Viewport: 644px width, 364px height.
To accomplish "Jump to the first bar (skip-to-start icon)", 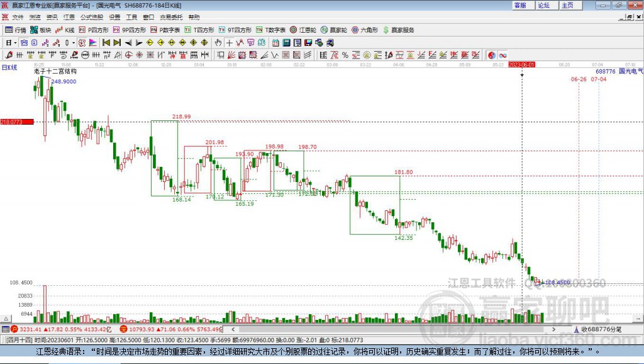I will tap(106, 42).
